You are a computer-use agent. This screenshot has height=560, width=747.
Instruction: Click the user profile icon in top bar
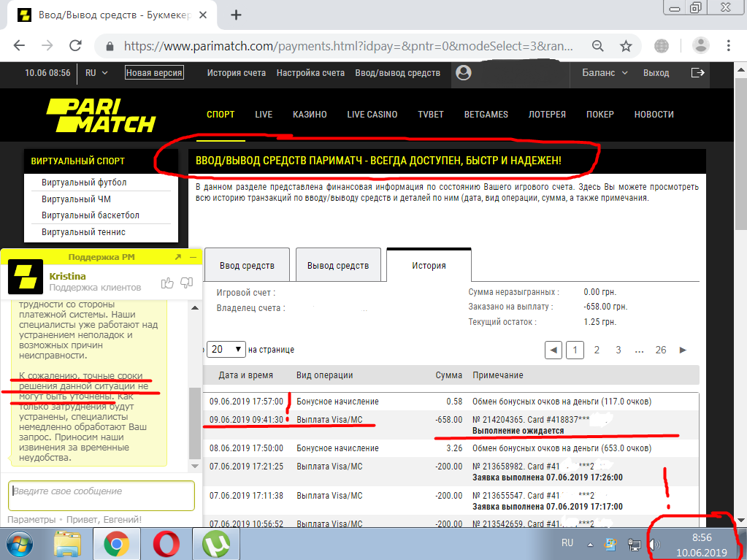tap(462, 73)
